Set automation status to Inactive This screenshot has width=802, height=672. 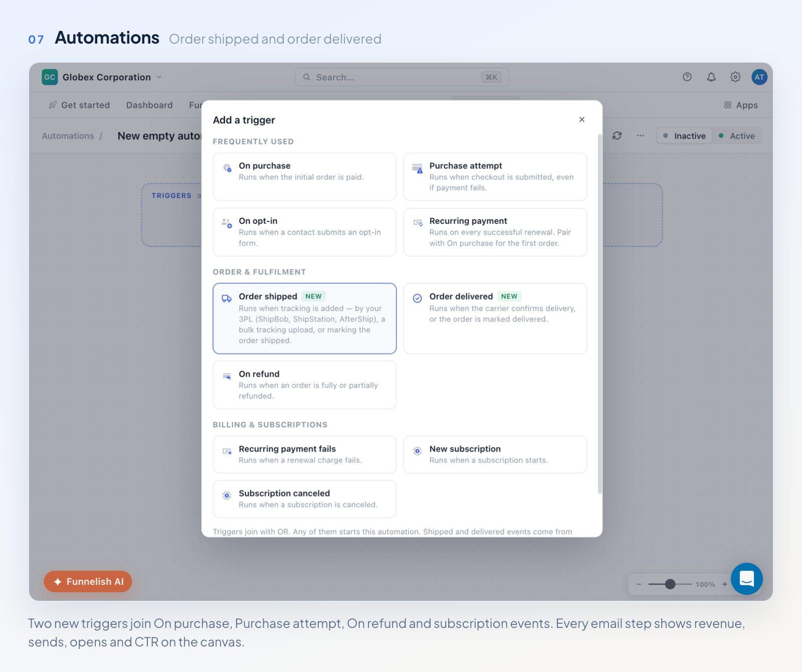click(x=684, y=135)
